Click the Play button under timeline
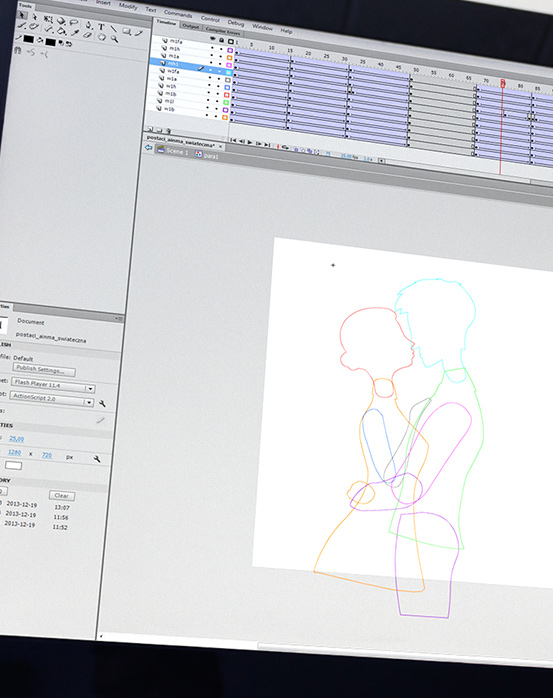Screen dimensions: 553x698 click(x=250, y=142)
